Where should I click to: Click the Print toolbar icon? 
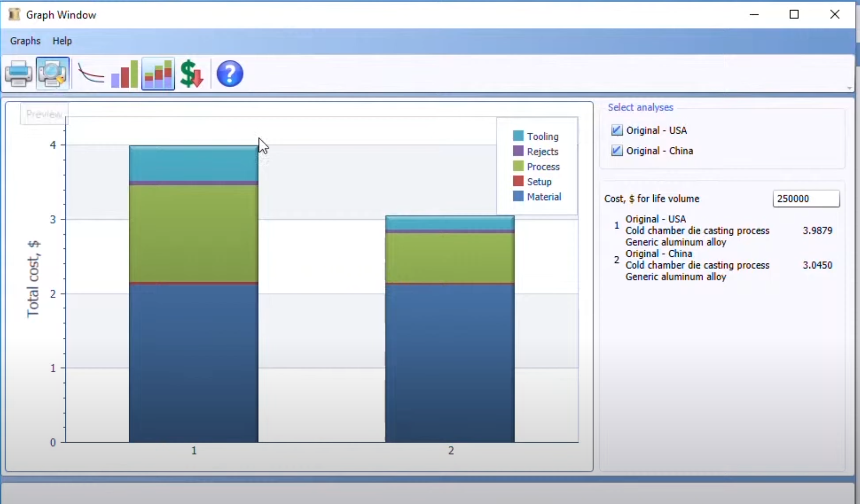tap(19, 74)
